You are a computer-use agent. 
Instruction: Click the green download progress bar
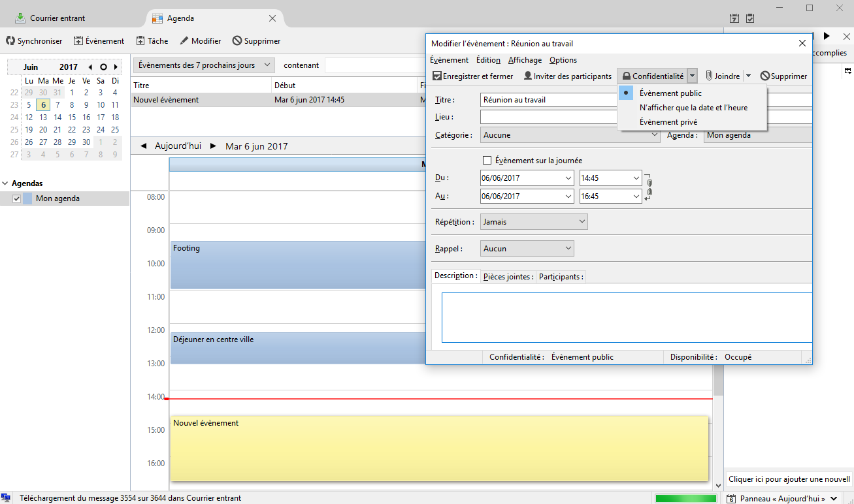[x=685, y=497]
